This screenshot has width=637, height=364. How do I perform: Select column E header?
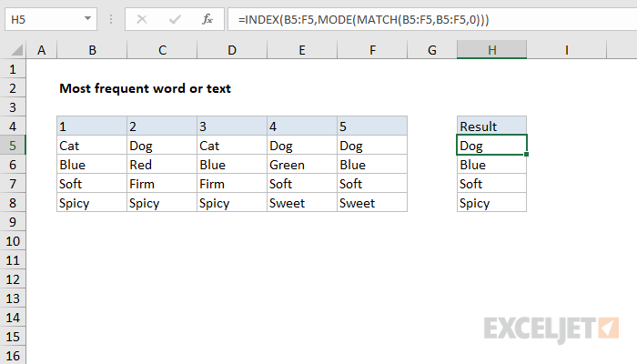(302, 50)
